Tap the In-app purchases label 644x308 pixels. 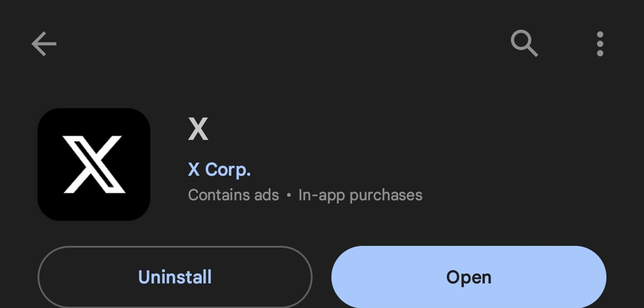click(360, 195)
